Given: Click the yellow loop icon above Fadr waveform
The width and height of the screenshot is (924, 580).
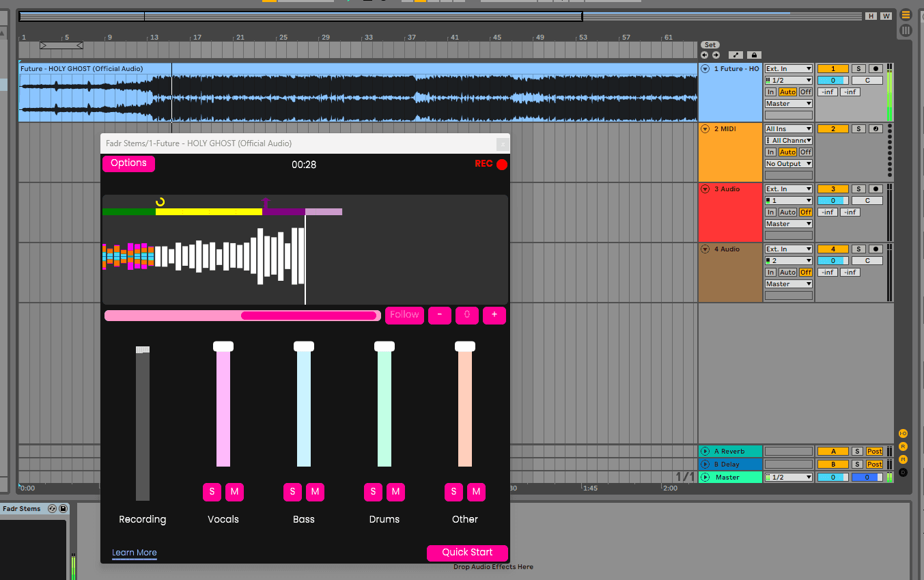Looking at the screenshot, I should (158, 202).
